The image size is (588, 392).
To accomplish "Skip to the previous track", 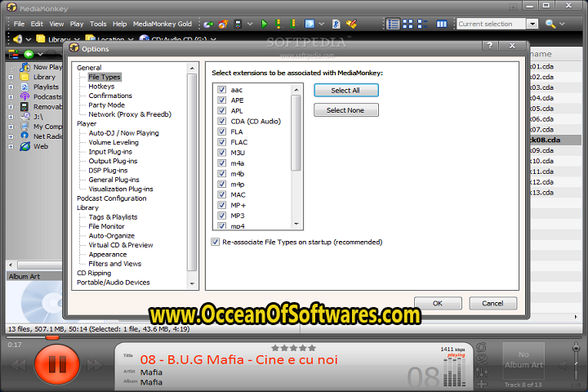I will (18, 365).
